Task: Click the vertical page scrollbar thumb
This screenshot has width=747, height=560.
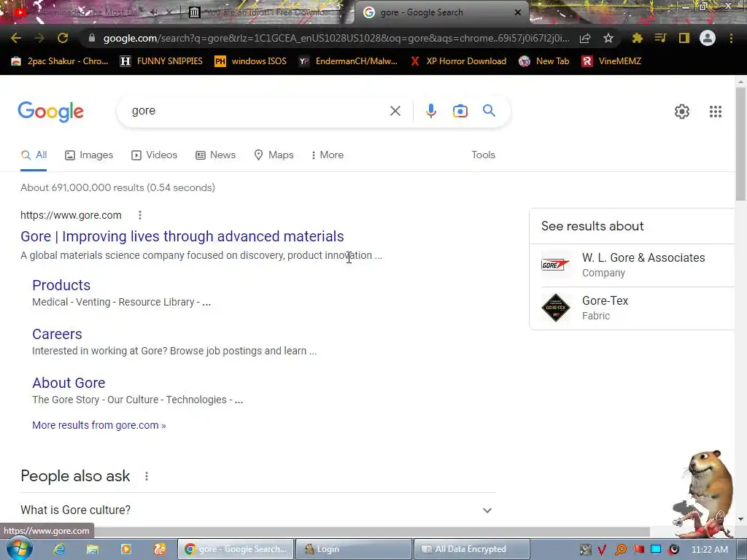Action: pos(740,144)
